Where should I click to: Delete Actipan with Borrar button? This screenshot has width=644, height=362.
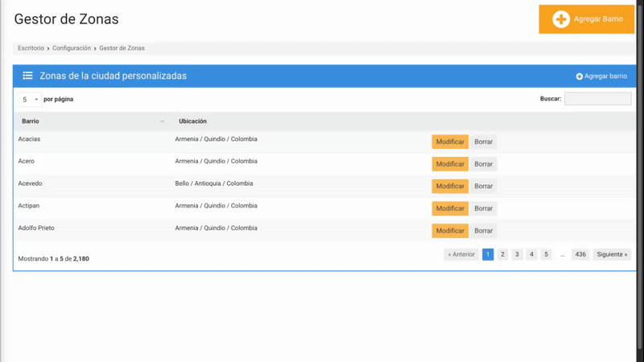point(484,208)
